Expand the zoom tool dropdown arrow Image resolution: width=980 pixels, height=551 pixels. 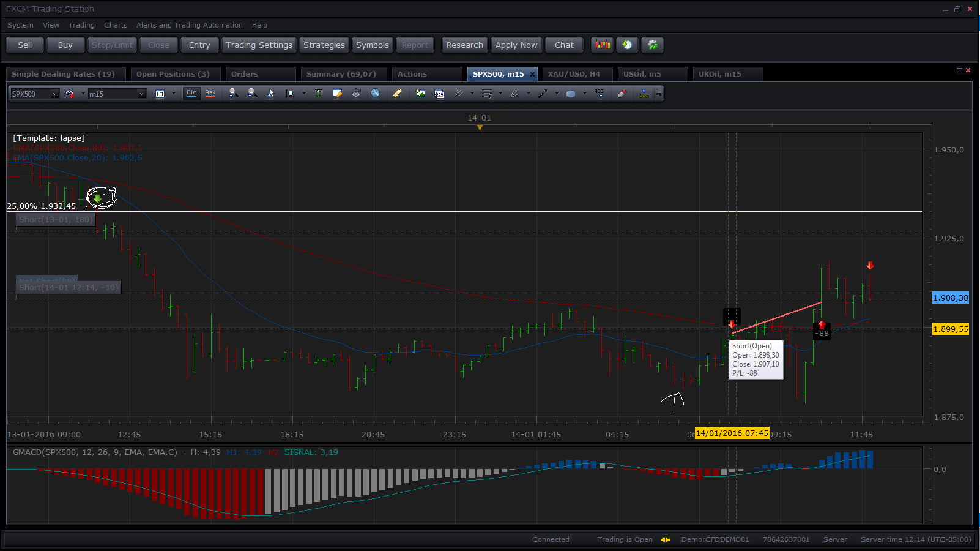(x=304, y=94)
